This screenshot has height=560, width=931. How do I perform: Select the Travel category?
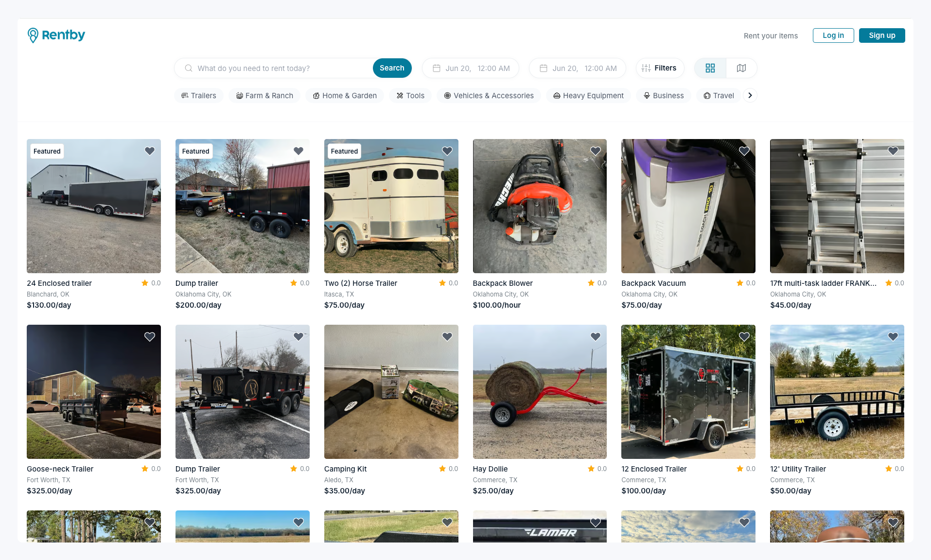tap(719, 96)
